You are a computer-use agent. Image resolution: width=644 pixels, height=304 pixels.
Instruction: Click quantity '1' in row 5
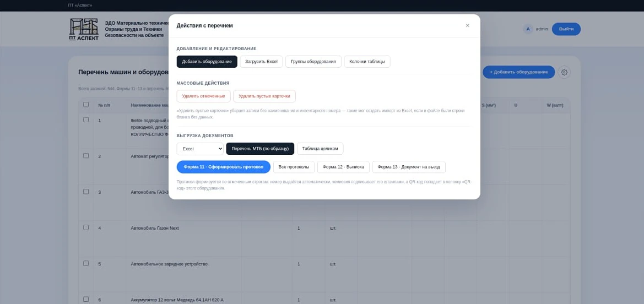(x=299, y=264)
